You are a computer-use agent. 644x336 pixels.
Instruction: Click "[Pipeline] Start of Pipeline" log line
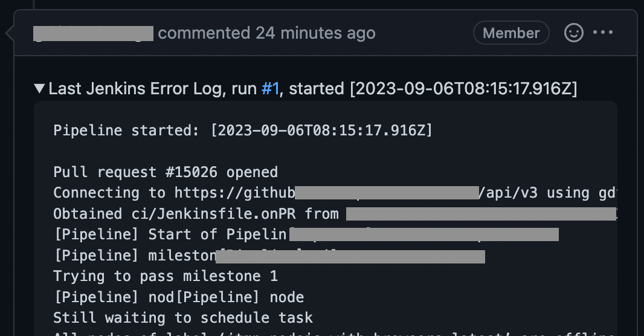tap(170, 234)
